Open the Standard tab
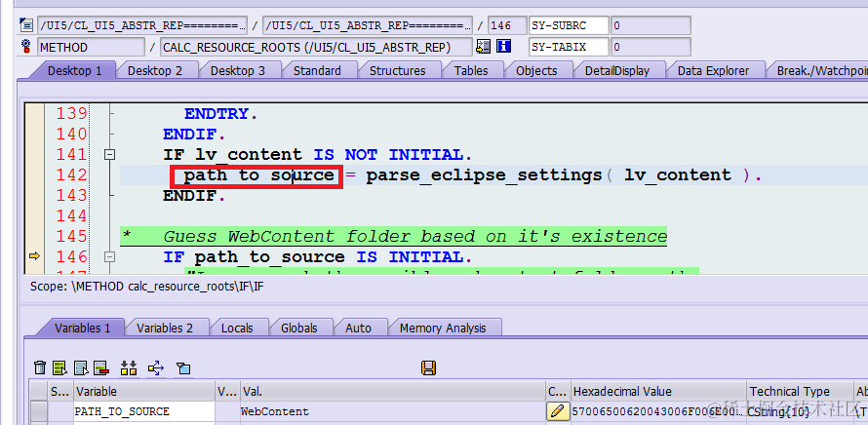868x425 pixels. tap(317, 71)
